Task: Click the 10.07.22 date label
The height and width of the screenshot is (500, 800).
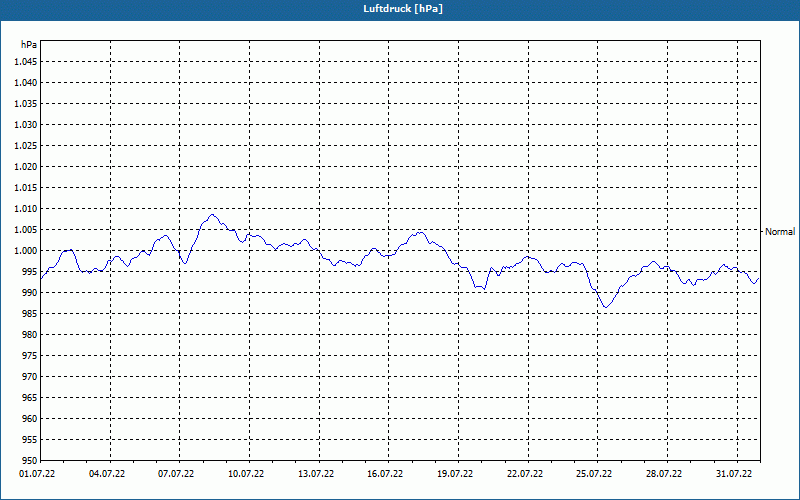Action: (246, 474)
